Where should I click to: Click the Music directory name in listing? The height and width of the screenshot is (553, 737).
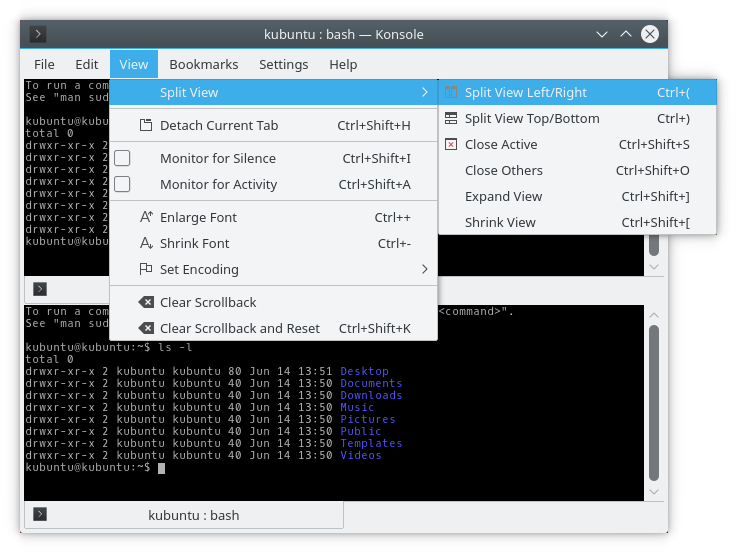[357, 407]
